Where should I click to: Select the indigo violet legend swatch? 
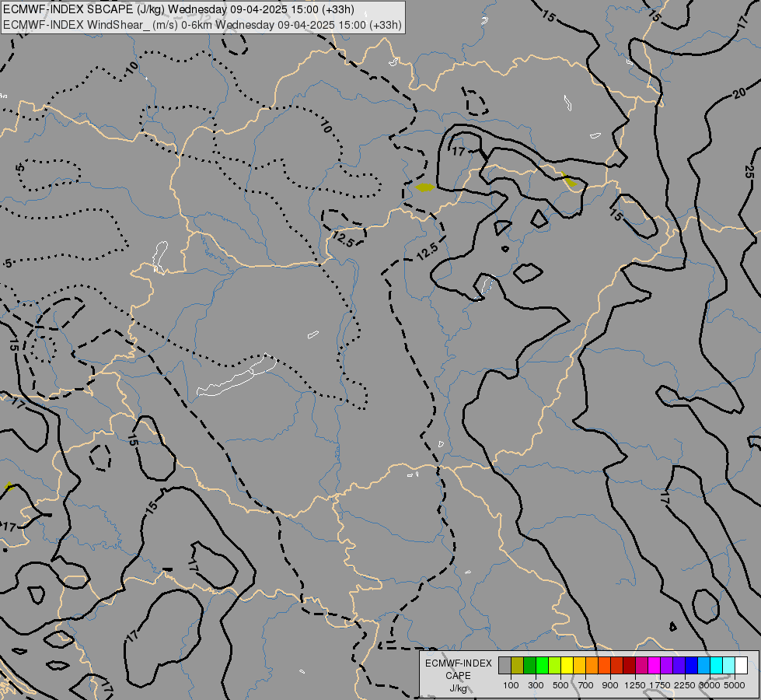tap(679, 665)
